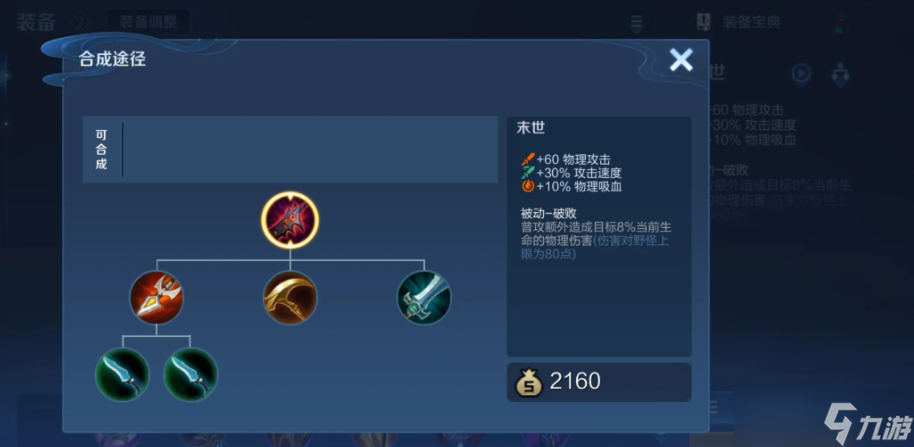Select the 末世 item icon at tree top
Screen dimensions: 914x447
(290, 220)
